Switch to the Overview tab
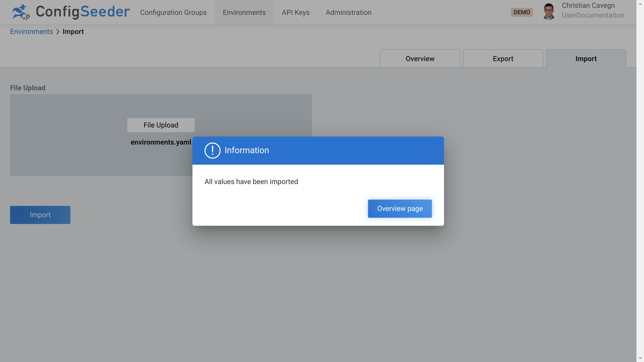 tap(420, 59)
